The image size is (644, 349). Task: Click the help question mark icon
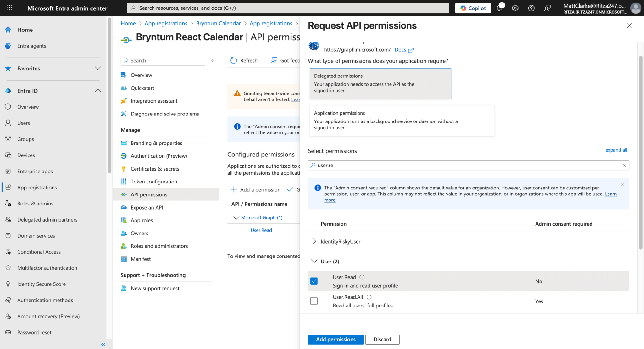pyautogui.click(x=531, y=8)
